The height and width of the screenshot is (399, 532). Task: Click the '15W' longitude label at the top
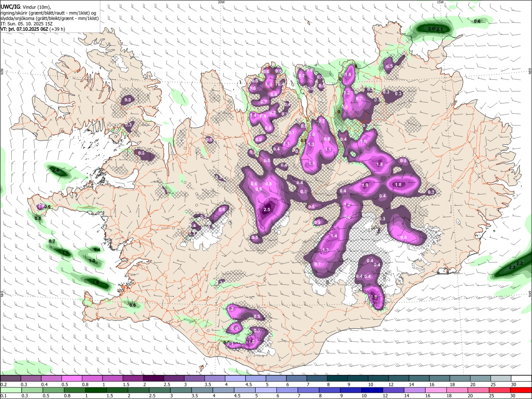tap(440, 2)
